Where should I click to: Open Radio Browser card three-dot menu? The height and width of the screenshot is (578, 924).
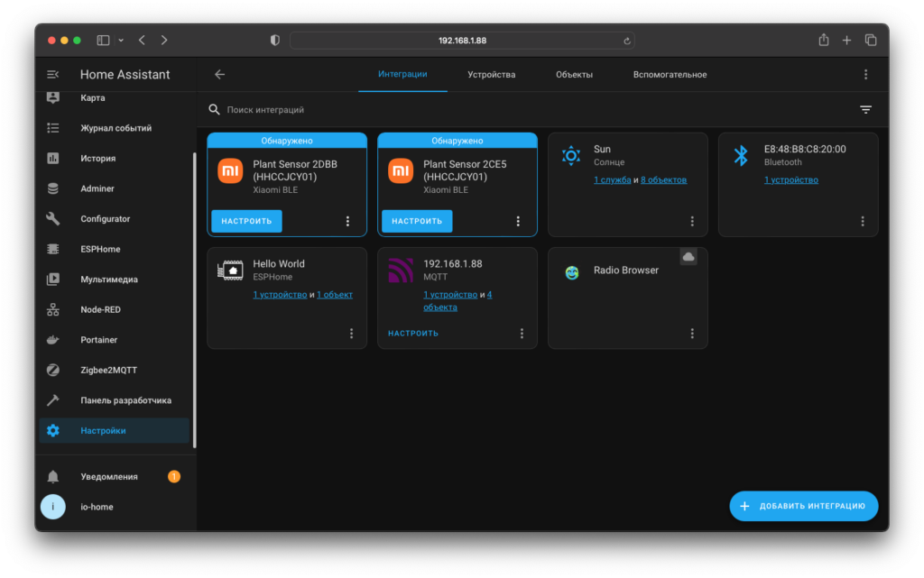[692, 334]
